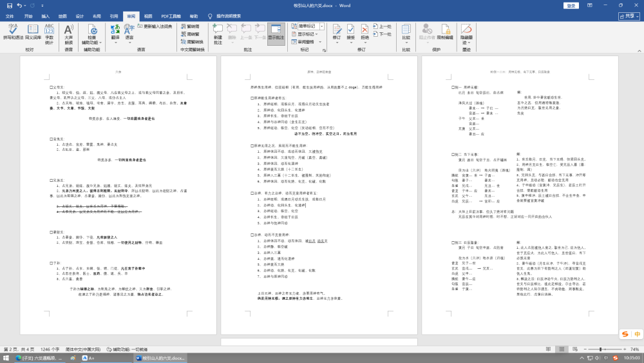Click the Sogou input method floating icon
Viewport: 644px width, 363px height.
pyautogui.click(x=625, y=334)
